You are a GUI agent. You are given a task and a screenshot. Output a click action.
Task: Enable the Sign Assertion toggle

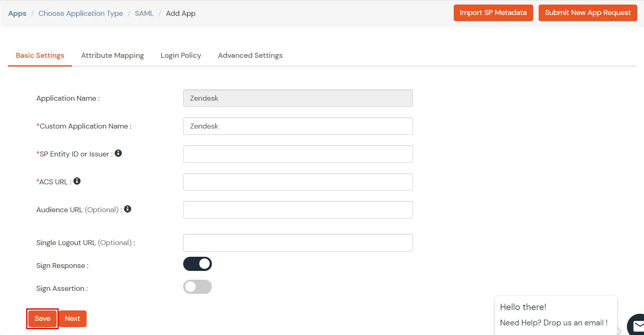(x=197, y=287)
